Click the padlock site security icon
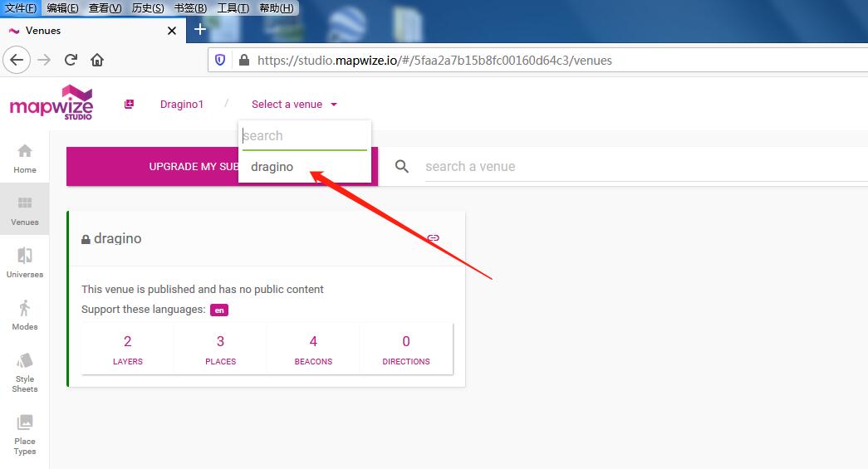The width and height of the screenshot is (868, 469). pyautogui.click(x=244, y=60)
